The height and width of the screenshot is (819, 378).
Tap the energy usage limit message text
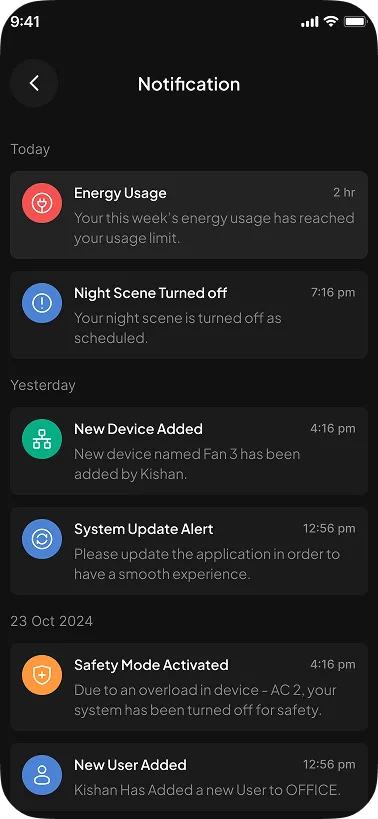(x=214, y=228)
